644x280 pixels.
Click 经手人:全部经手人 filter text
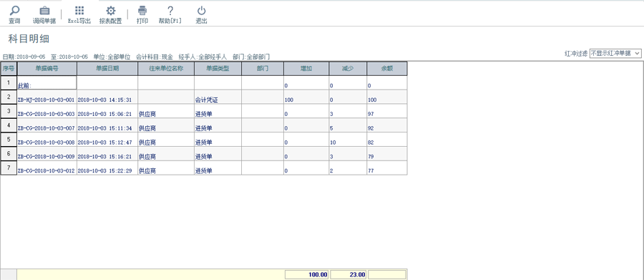(x=203, y=57)
